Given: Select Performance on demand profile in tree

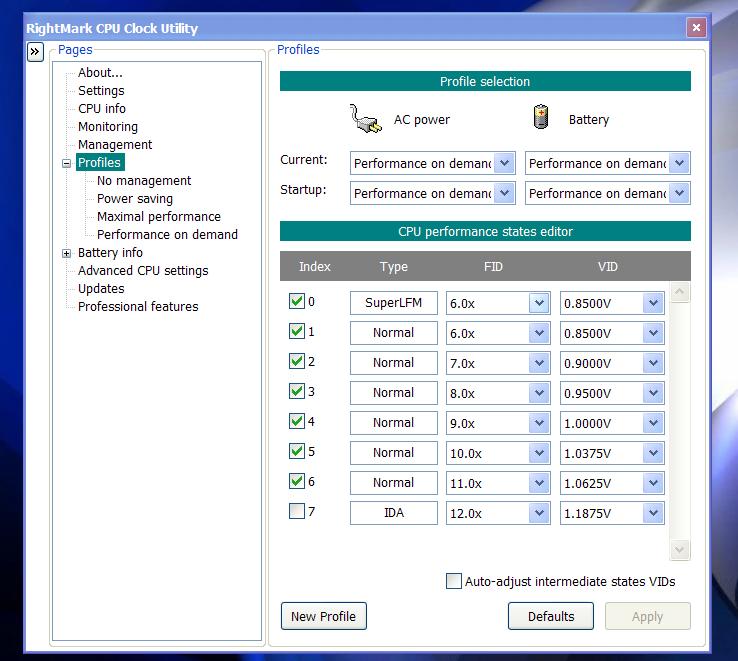Looking at the screenshot, I should tap(167, 234).
